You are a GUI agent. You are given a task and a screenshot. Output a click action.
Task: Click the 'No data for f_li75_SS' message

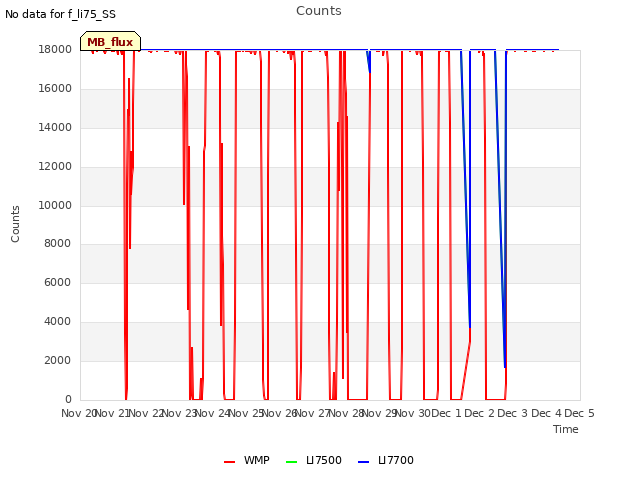[x=60, y=14]
